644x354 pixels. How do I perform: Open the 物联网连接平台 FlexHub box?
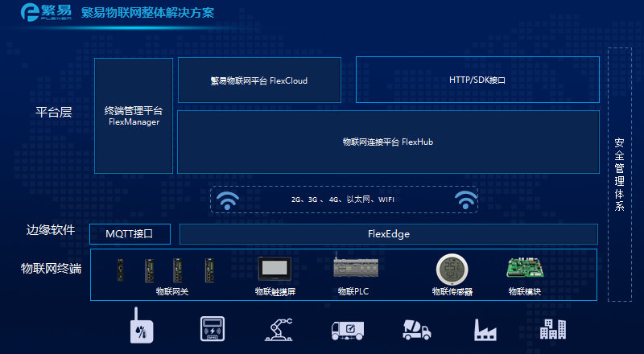(388, 142)
